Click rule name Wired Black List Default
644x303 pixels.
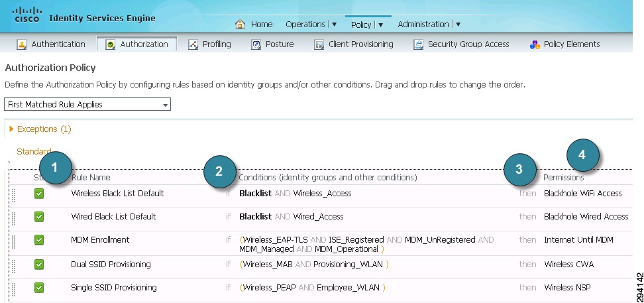point(113,216)
